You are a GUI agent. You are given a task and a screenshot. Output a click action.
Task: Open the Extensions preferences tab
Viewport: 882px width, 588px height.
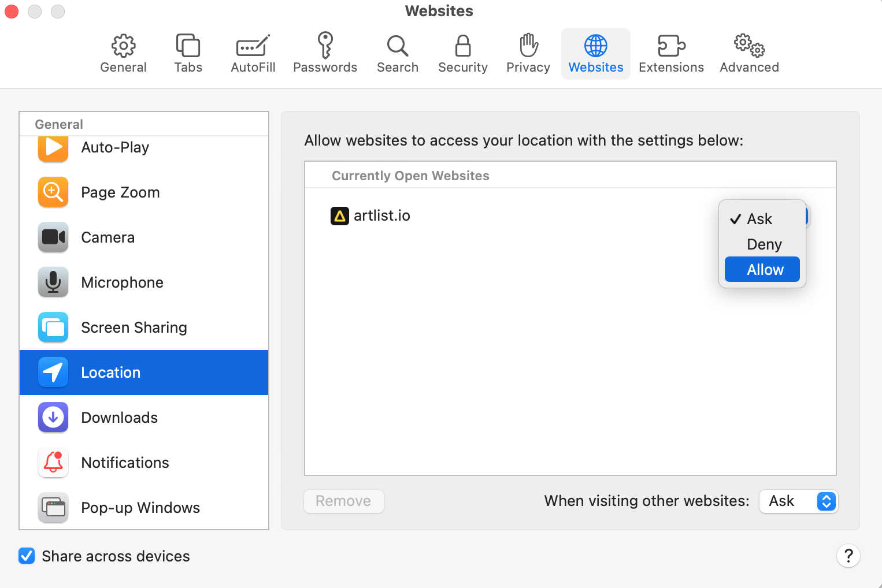[x=671, y=53]
